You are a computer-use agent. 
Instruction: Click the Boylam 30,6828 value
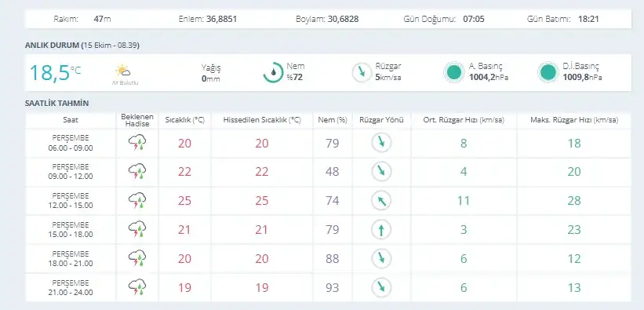click(x=343, y=19)
